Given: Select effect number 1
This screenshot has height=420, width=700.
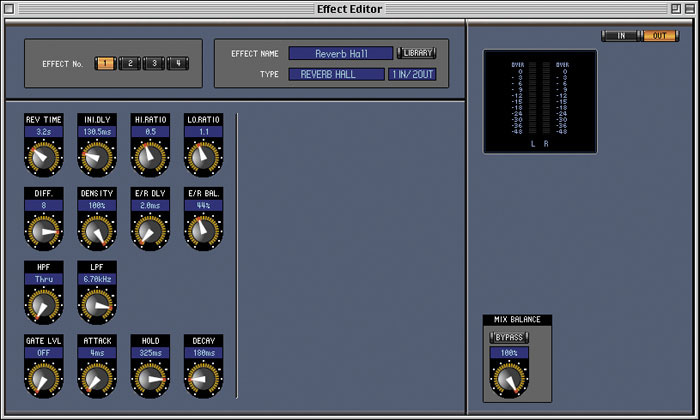Looking at the screenshot, I should (105, 64).
